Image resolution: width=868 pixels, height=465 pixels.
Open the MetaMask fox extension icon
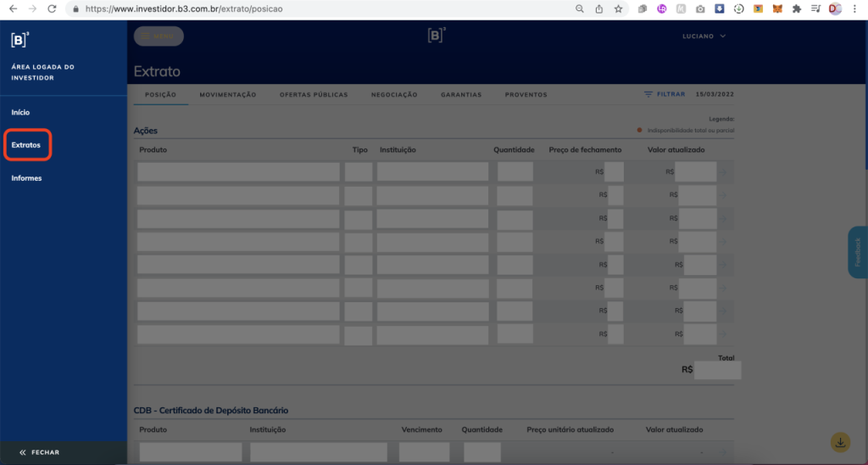(777, 8)
